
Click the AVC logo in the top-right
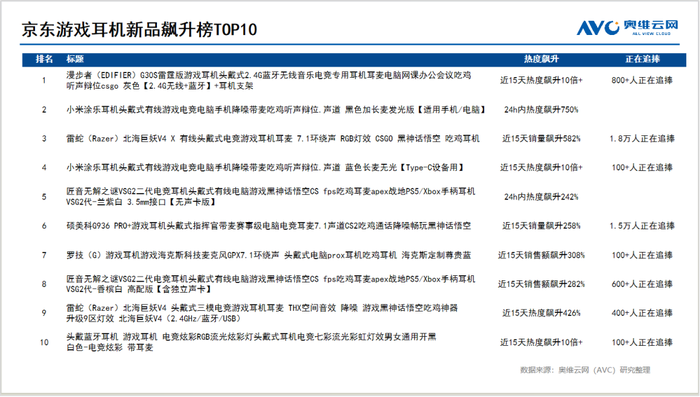598,27
